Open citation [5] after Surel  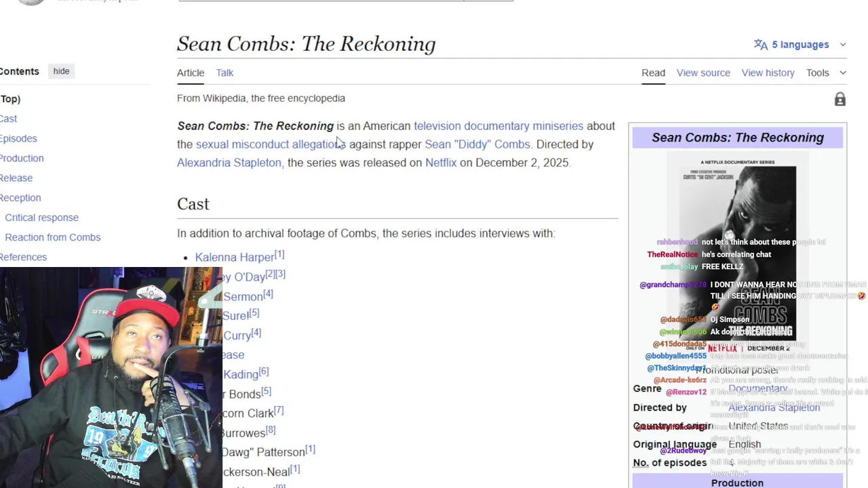point(254,313)
